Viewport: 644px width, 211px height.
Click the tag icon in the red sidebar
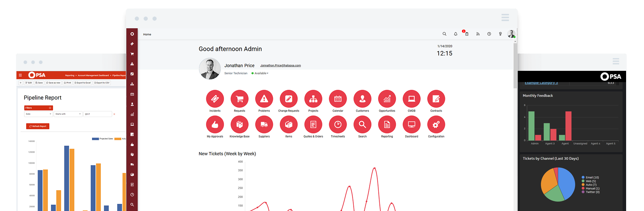coord(132,44)
